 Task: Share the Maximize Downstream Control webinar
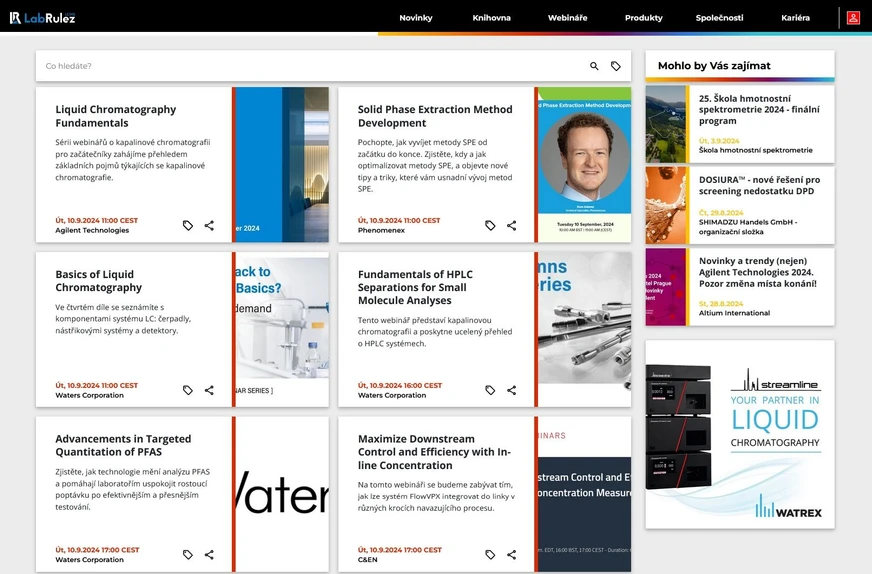pyautogui.click(x=511, y=555)
